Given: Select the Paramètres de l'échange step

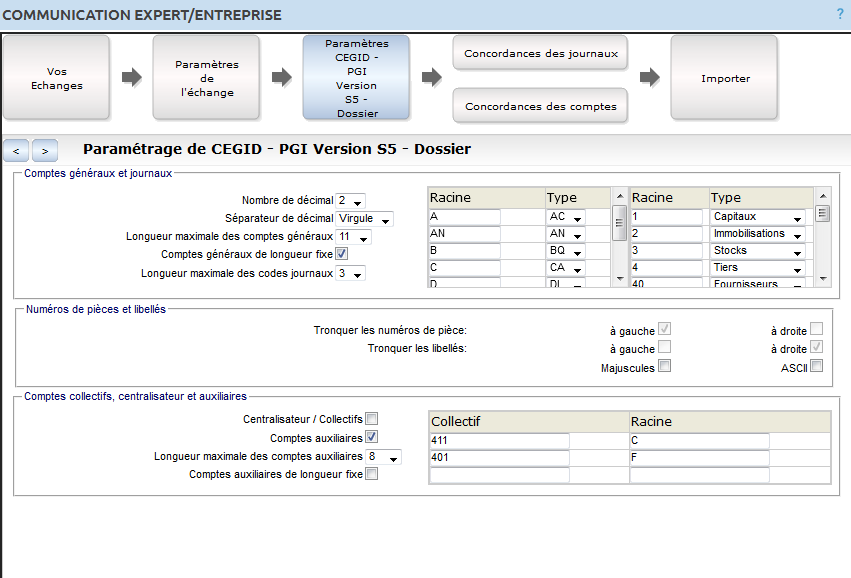Looking at the screenshot, I should tap(206, 77).
